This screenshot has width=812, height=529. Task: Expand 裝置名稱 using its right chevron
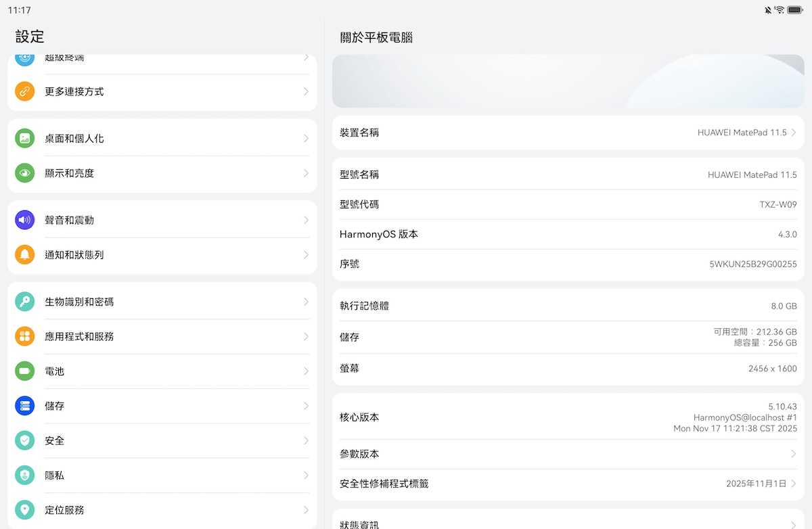pos(793,133)
